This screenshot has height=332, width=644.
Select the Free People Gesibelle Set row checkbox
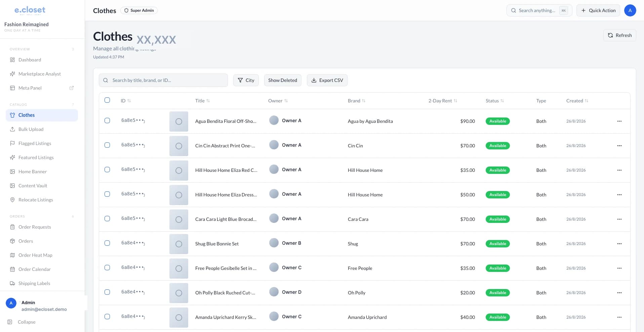click(107, 268)
